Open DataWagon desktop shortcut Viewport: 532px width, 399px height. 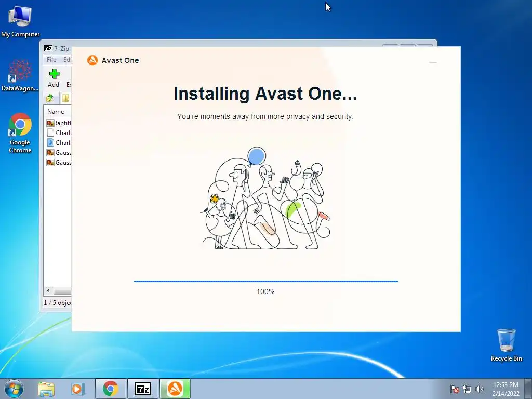(20, 75)
